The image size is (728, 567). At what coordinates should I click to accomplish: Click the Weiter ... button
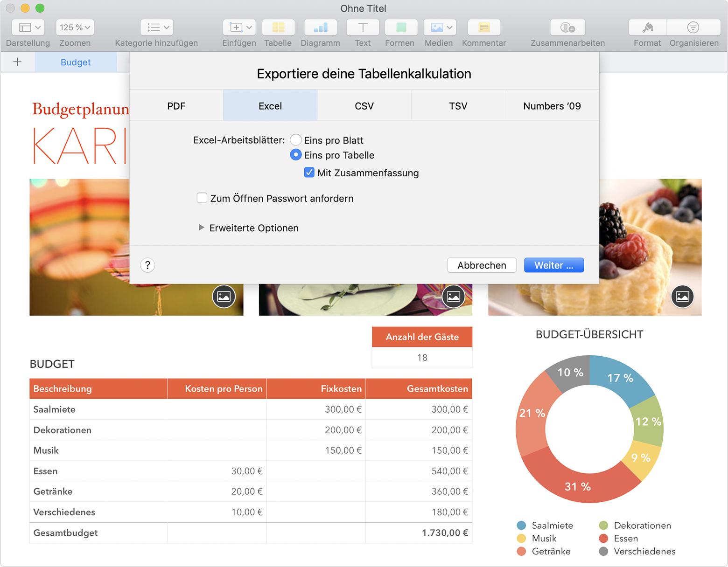pyautogui.click(x=554, y=265)
